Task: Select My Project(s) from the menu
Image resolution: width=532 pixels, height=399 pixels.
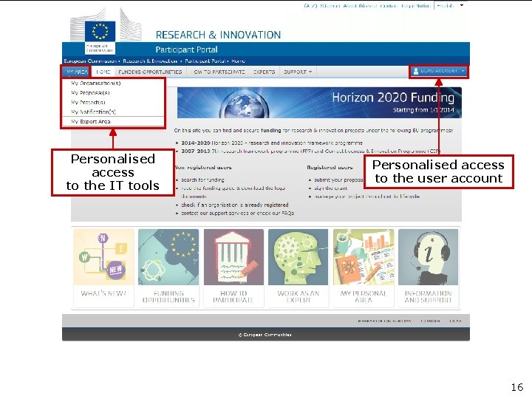Action: (x=88, y=102)
